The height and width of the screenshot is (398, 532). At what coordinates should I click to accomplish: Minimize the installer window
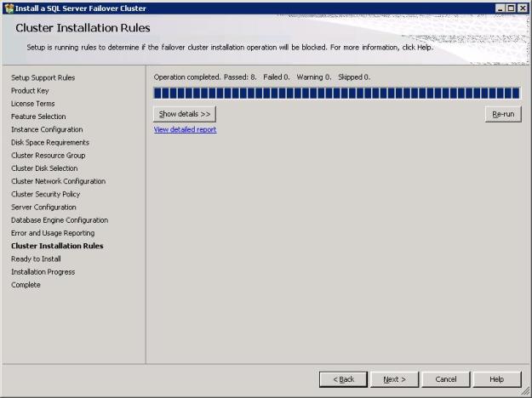[501, 8]
